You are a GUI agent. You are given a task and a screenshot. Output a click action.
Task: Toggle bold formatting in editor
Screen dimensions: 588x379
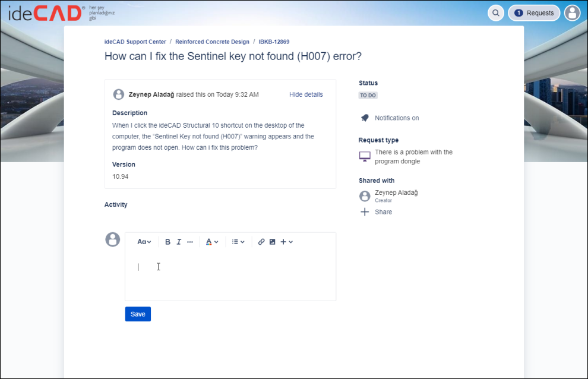[x=167, y=242]
